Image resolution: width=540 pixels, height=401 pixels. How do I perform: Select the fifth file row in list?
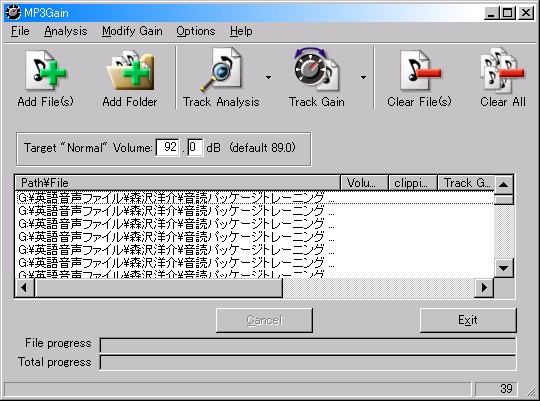tap(255, 250)
